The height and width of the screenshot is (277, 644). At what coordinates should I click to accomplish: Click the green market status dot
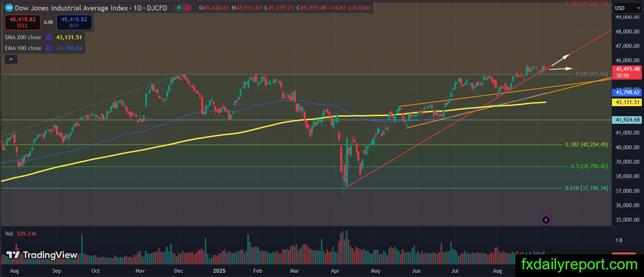179,8
